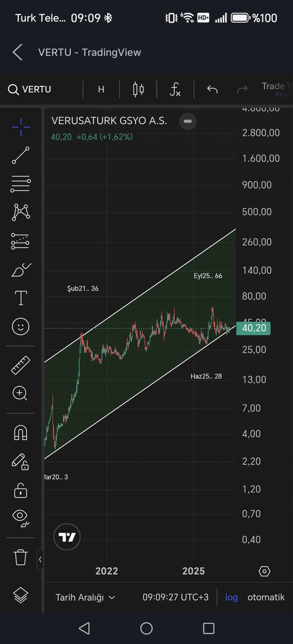Click the Haz25.. 28 annotation

pyautogui.click(x=206, y=376)
